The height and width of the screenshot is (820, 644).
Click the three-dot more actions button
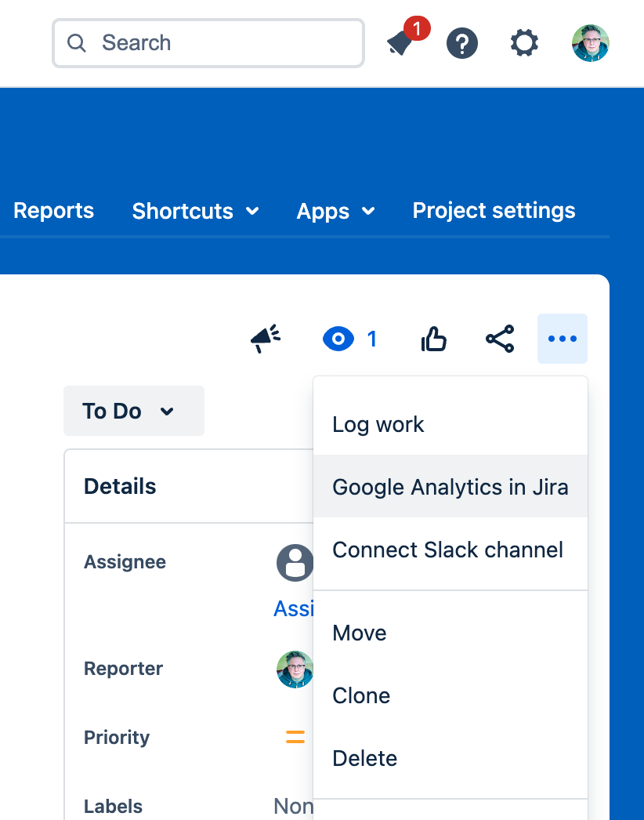[563, 339]
